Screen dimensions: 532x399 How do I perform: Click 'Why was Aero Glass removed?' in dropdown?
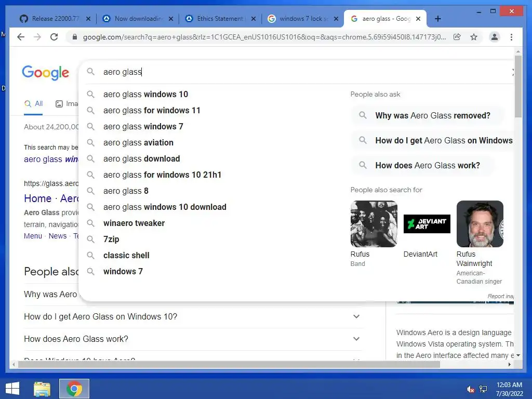click(428, 115)
